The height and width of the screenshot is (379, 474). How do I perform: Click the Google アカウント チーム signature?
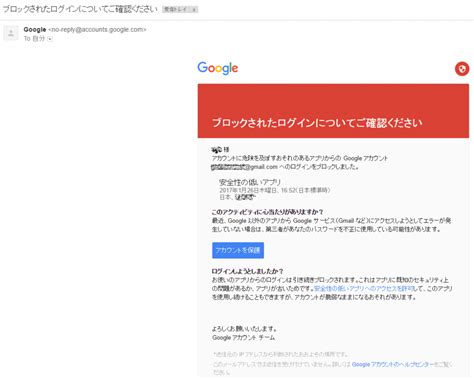coord(243,338)
